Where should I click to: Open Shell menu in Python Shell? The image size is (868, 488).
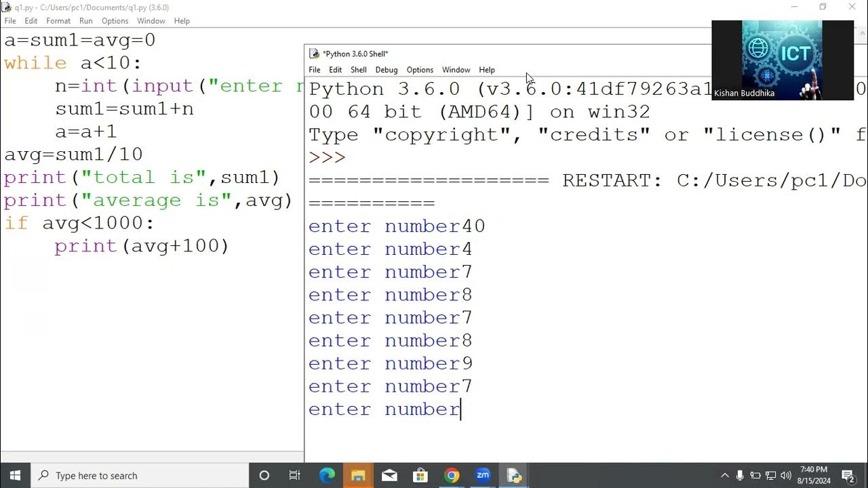tap(359, 70)
